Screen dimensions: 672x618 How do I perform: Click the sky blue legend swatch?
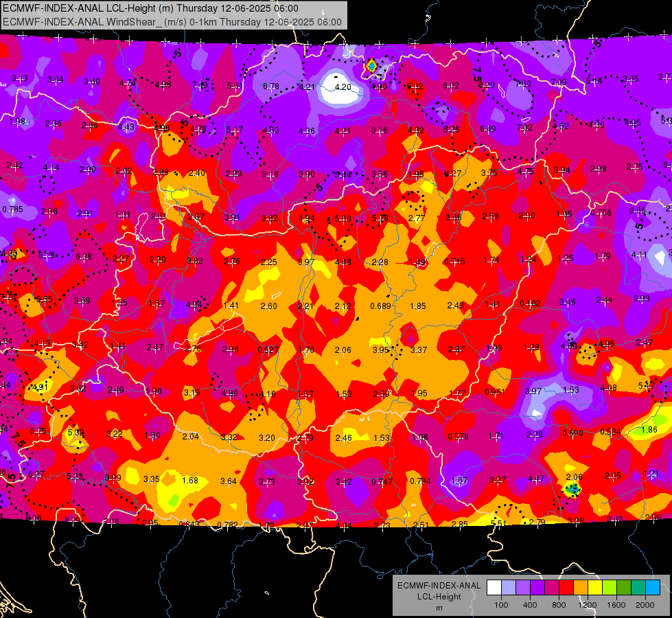coord(653,588)
